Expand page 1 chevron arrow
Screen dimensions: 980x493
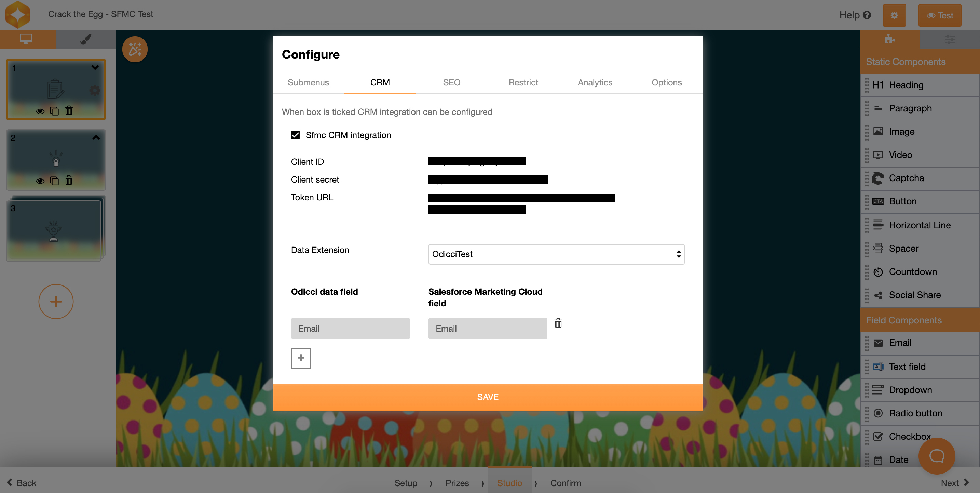click(x=95, y=67)
